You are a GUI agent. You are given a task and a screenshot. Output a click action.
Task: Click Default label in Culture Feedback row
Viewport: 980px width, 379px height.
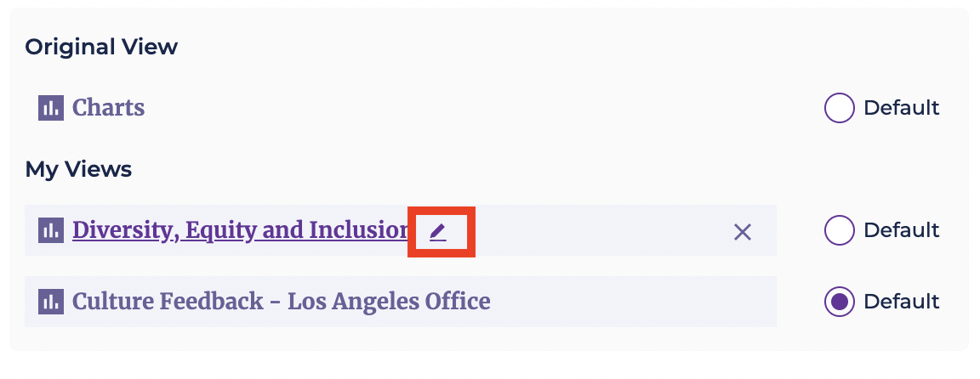901,302
